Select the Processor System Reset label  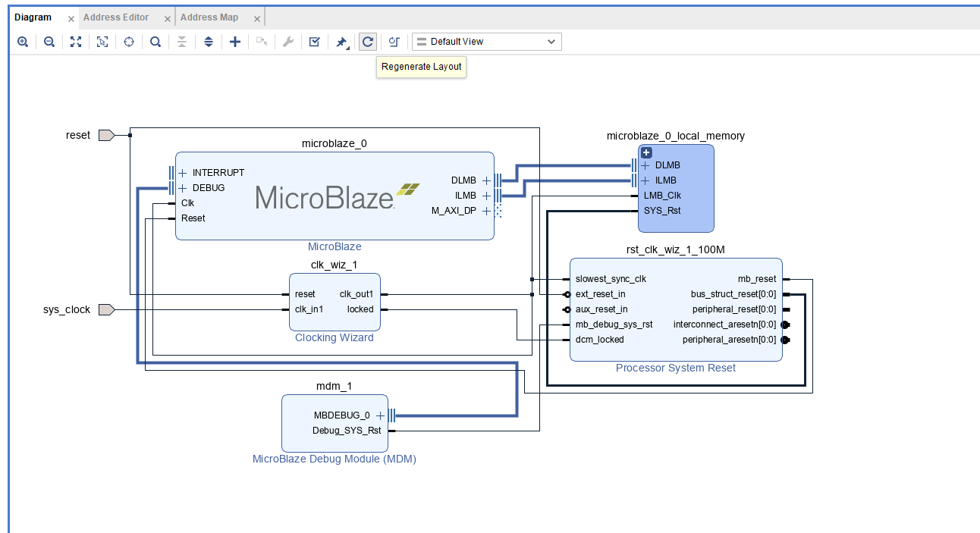coord(675,368)
